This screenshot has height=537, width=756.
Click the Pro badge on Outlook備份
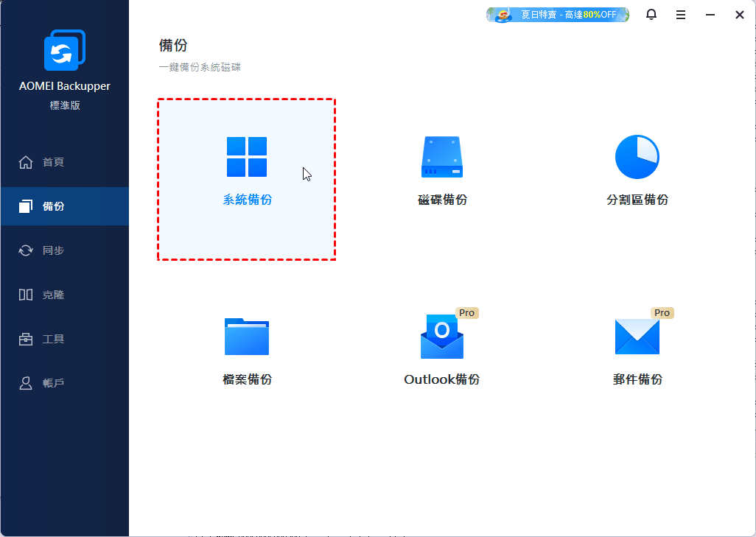(x=466, y=313)
